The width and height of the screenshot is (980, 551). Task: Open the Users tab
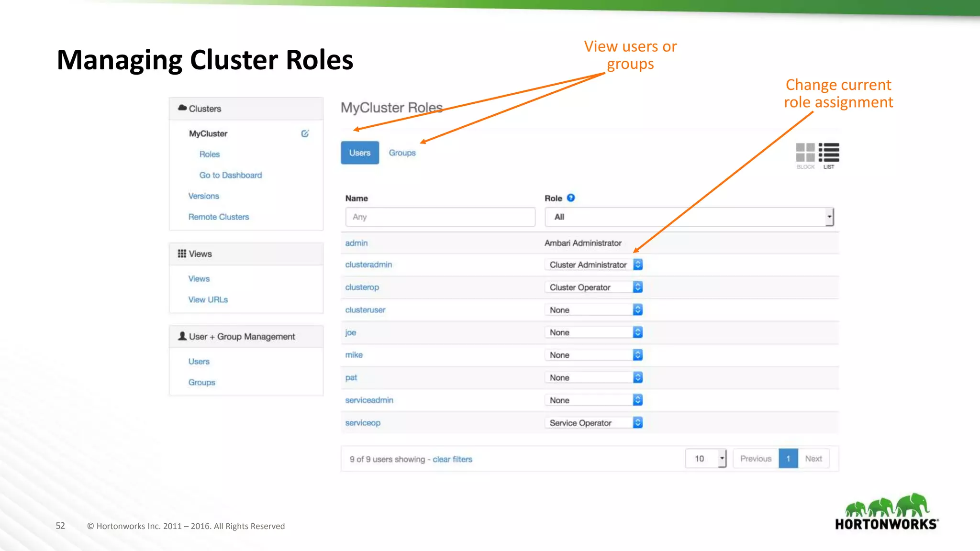click(360, 153)
